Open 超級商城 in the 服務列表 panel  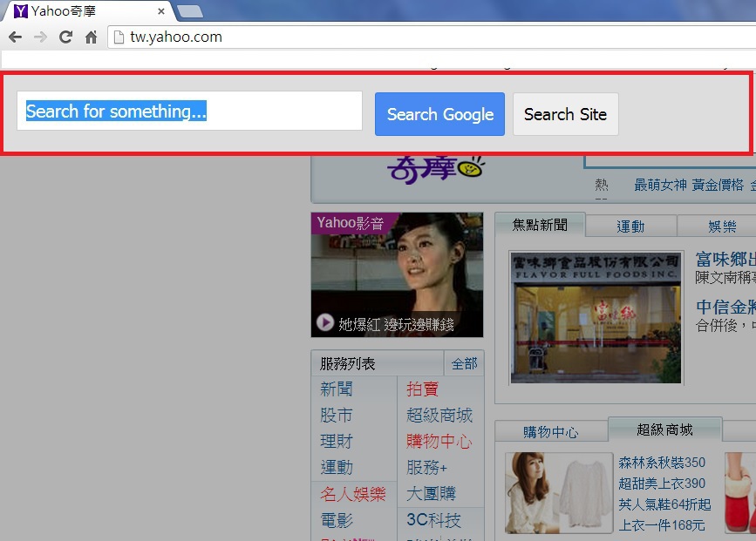(439, 415)
